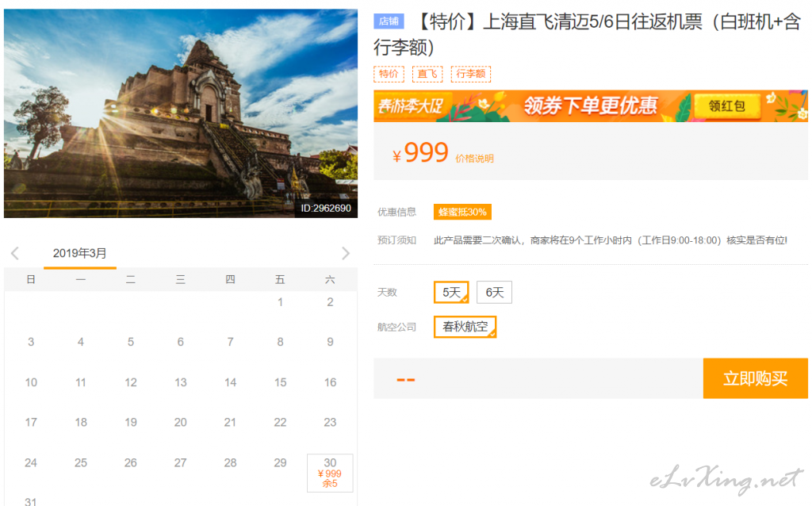Viewport: 812px width, 506px height.
Task: Open the Chiang Mai temple product photo
Action: pos(181,113)
